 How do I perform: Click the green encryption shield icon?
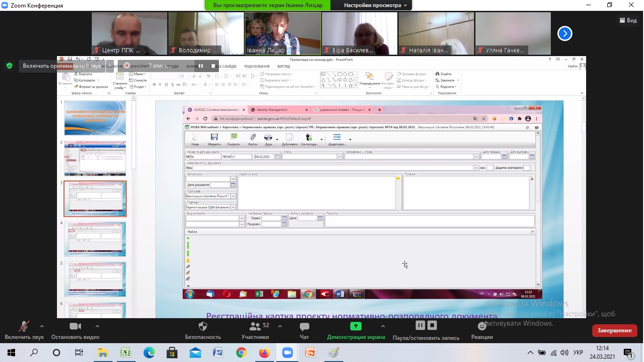tap(9, 66)
